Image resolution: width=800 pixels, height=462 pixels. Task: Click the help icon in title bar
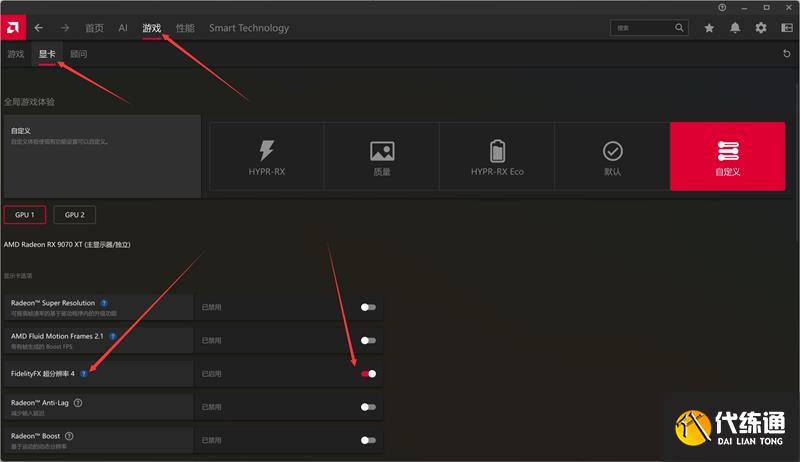pyautogui.click(x=722, y=8)
